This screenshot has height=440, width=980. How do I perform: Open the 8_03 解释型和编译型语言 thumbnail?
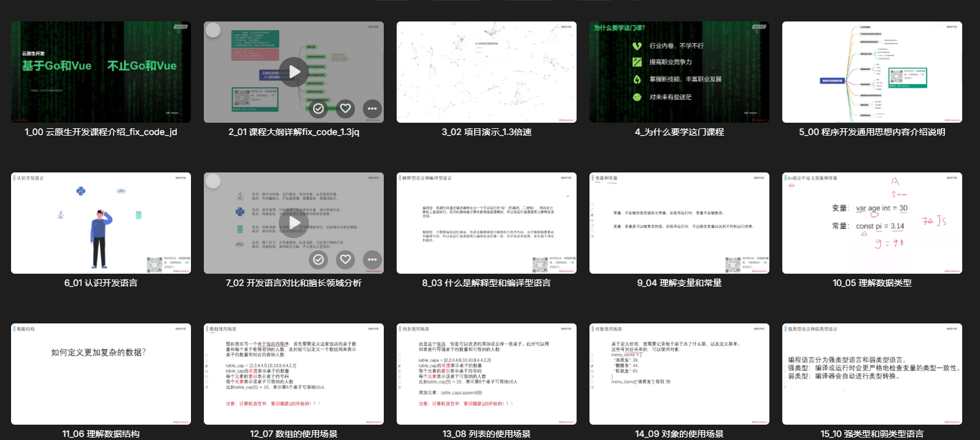coord(486,223)
